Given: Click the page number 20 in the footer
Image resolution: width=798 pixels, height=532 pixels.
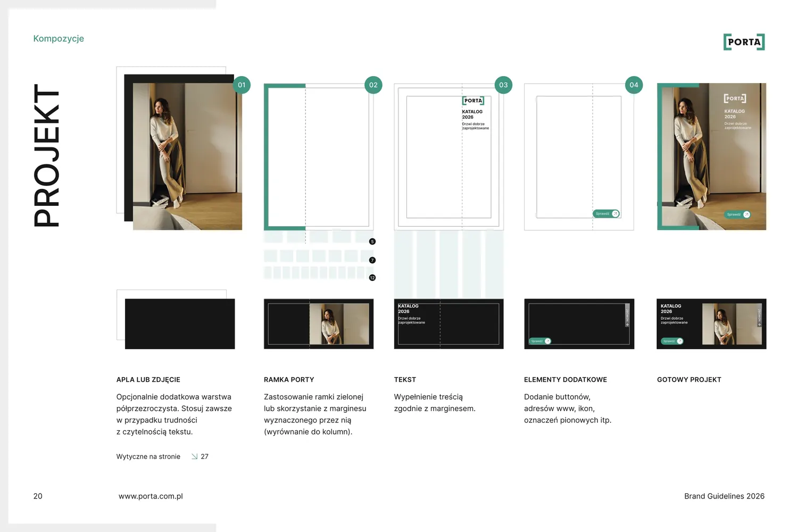Looking at the screenshot, I should pyautogui.click(x=38, y=496).
